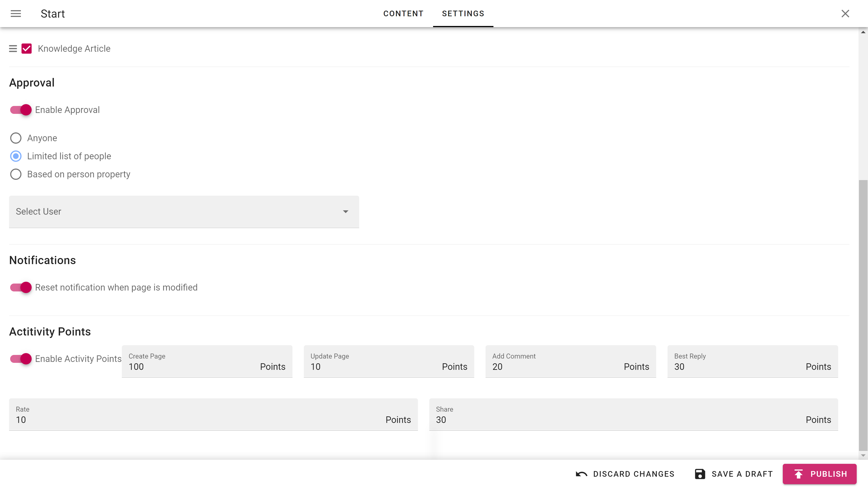Toggle Enable Activity Points switch

click(x=21, y=359)
